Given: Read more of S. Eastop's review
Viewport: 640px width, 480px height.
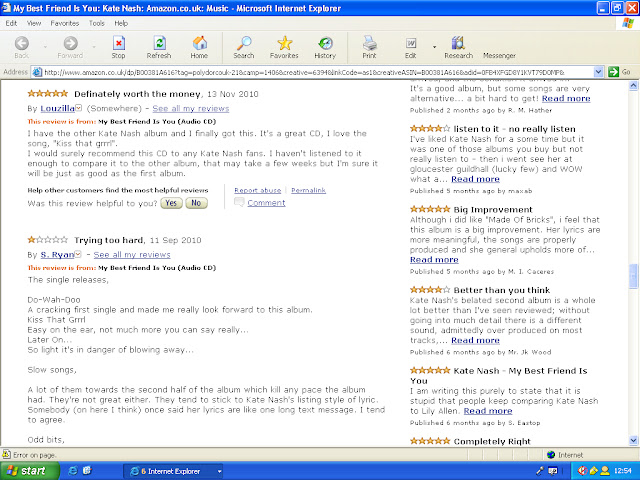Looking at the screenshot, I should (488, 411).
